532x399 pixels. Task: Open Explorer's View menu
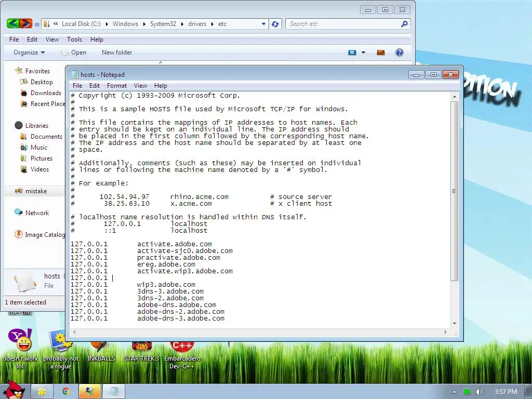[52, 39]
